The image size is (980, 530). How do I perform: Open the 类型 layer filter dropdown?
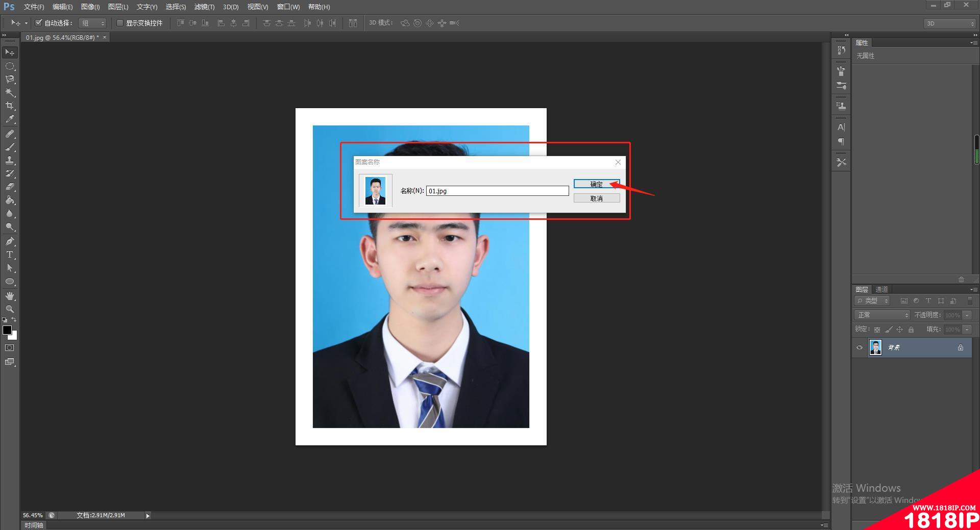point(872,301)
